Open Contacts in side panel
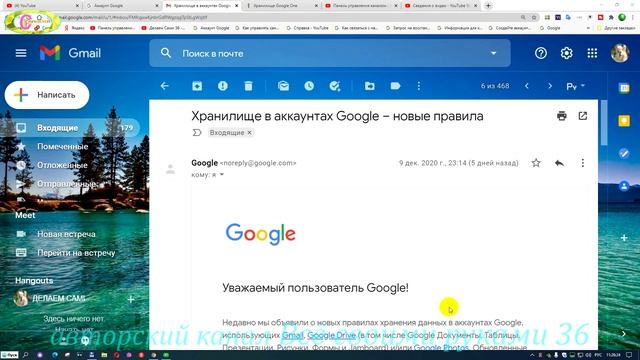This screenshot has height=360, width=640. [624, 186]
